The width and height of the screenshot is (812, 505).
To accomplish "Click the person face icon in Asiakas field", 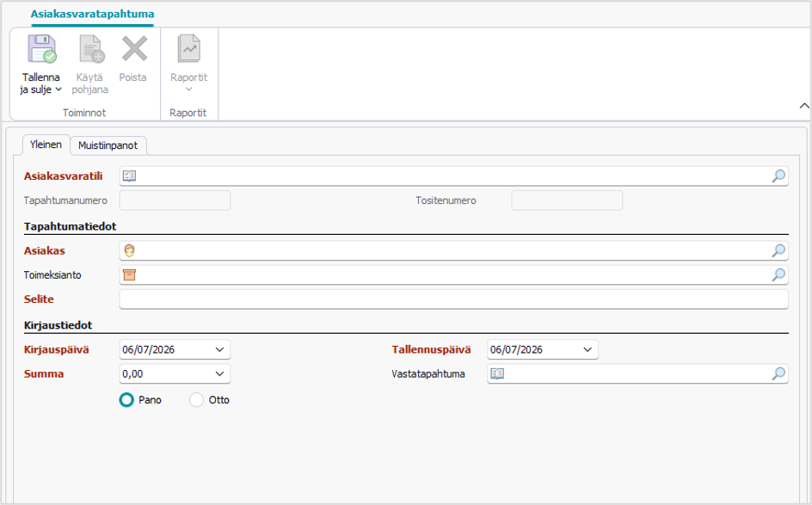I will point(130,250).
